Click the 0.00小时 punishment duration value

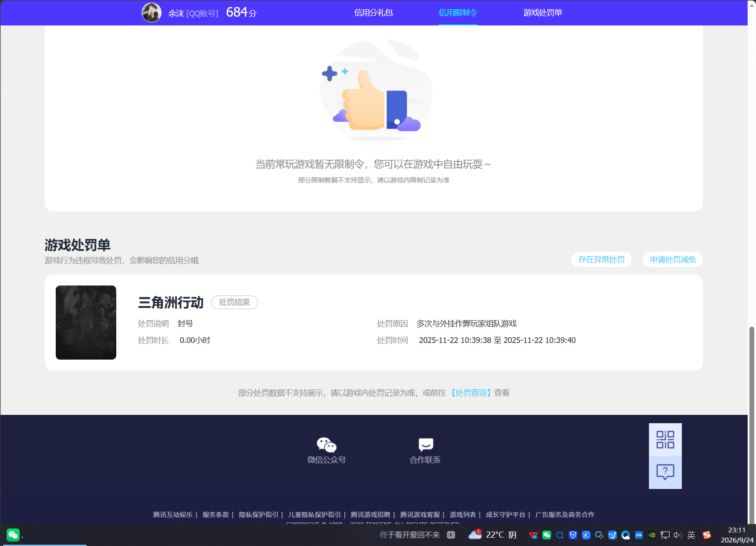[195, 340]
